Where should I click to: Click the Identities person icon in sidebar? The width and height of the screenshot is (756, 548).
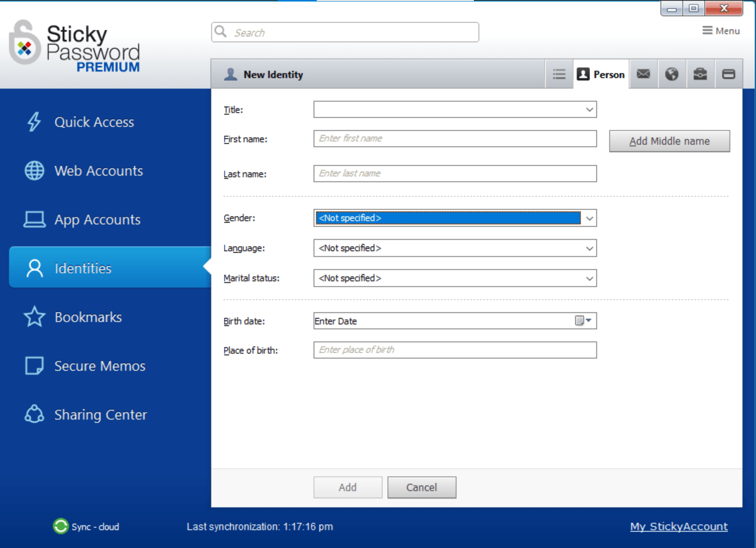[34, 267]
